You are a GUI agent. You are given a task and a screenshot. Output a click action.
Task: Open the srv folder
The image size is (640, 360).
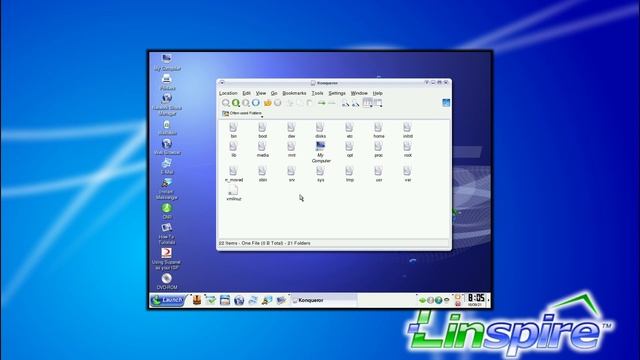coord(291,174)
